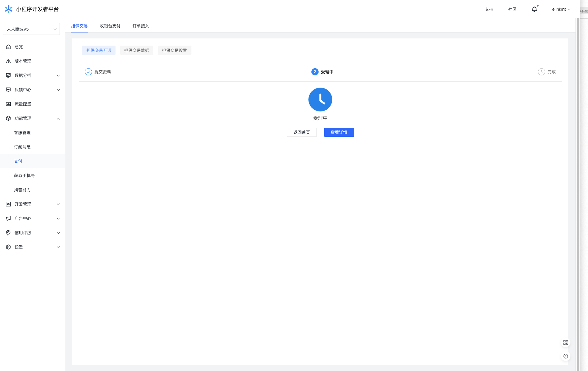The height and width of the screenshot is (371, 588).
Task: Open 订阅消息 in the sidebar
Action: point(22,147)
